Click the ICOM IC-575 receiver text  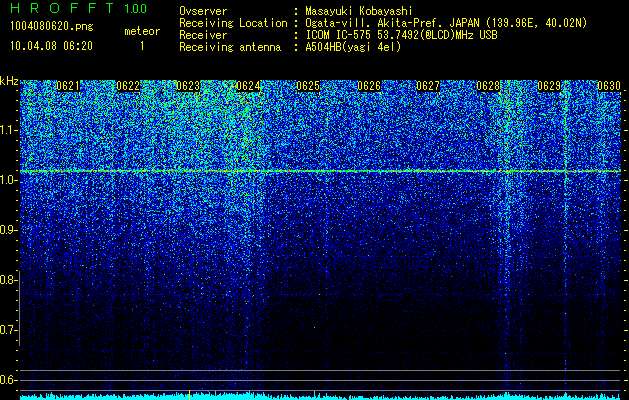tap(401, 35)
